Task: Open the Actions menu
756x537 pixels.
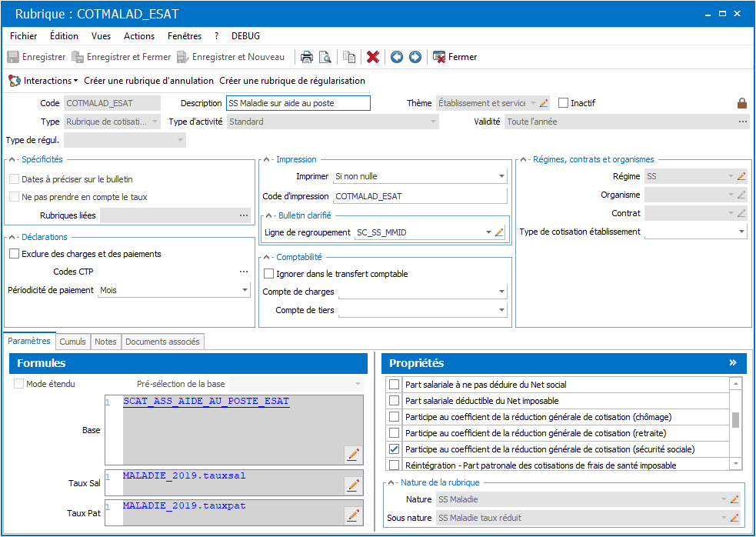Action: tap(139, 35)
